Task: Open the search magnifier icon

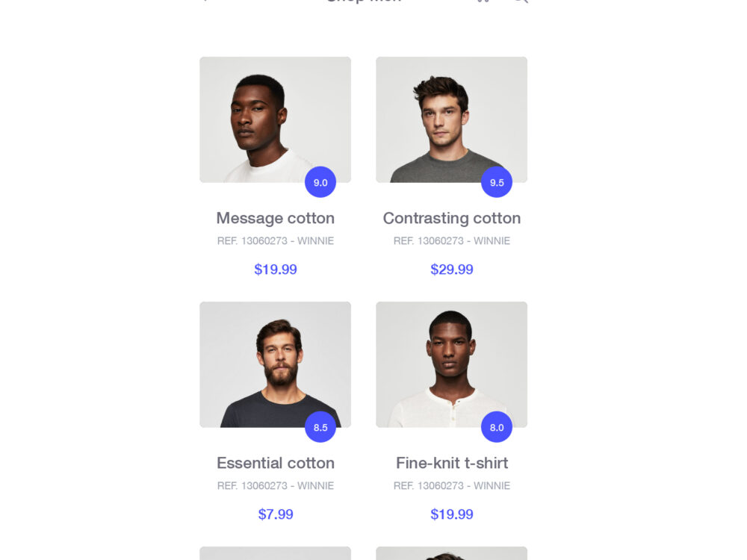Action: coord(521,1)
